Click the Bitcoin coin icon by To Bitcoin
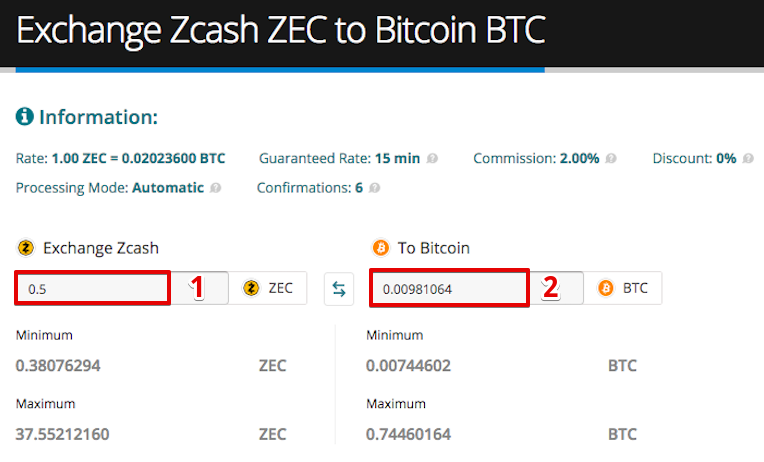The height and width of the screenshot is (462, 764). coord(381,248)
